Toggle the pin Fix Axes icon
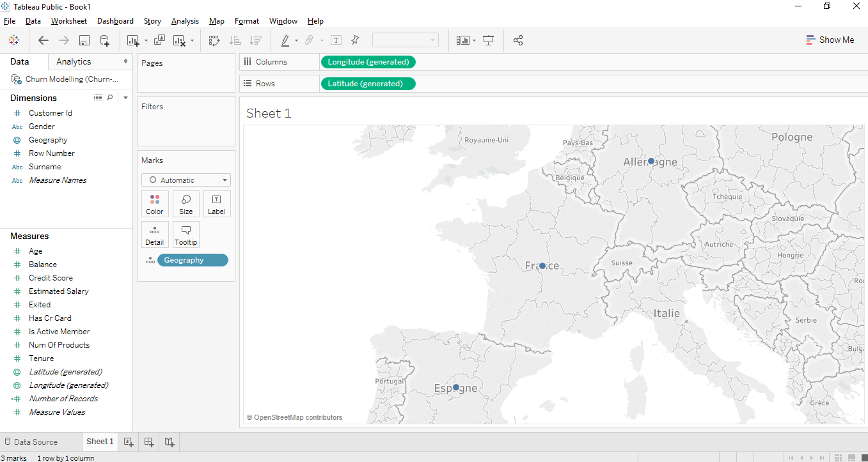Screen dimensions: 868x462 click(x=355, y=40)
